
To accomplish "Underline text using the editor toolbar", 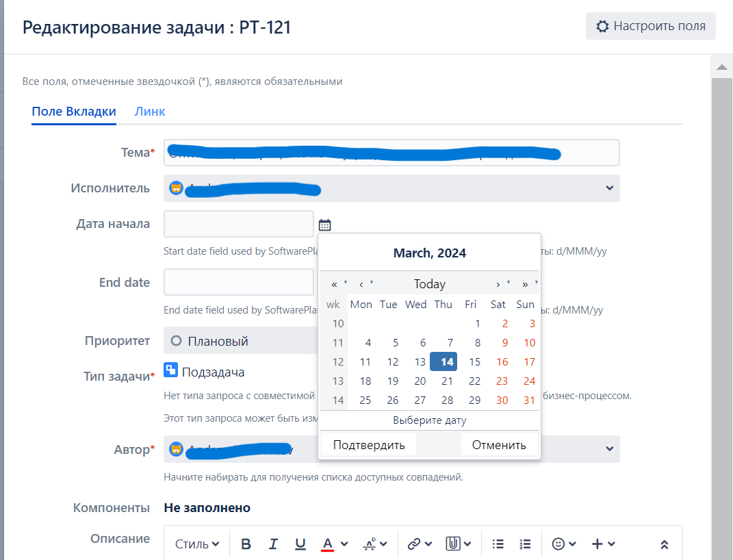I will click(300, 543).
